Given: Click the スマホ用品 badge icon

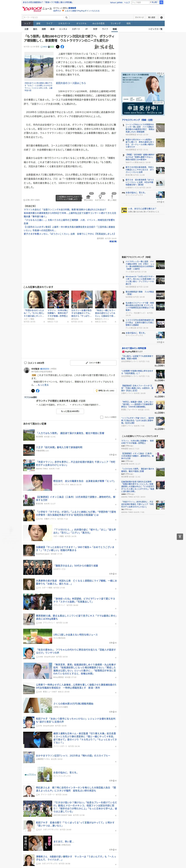Looking at the screenshot, I should pos(124,210).
